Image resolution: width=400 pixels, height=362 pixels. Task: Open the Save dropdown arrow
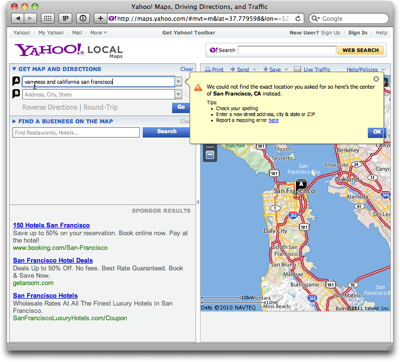point(286,70)
